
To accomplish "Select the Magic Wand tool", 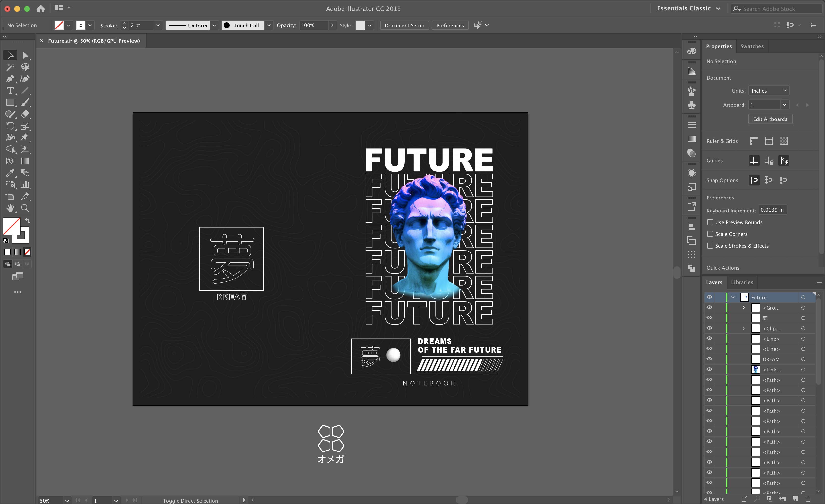I will (x=10, y=67).
